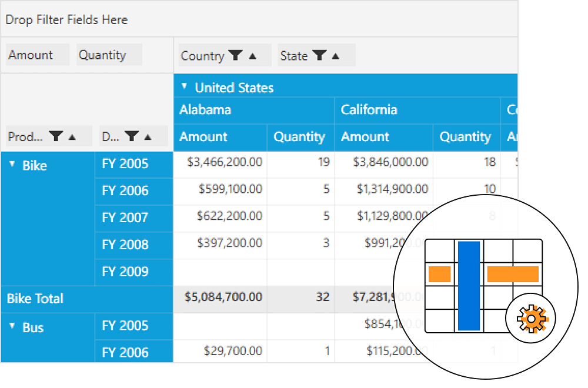Viewport: 588px width, 388px height.
Task: Open the Product field filter funnel
Action: 56,136
